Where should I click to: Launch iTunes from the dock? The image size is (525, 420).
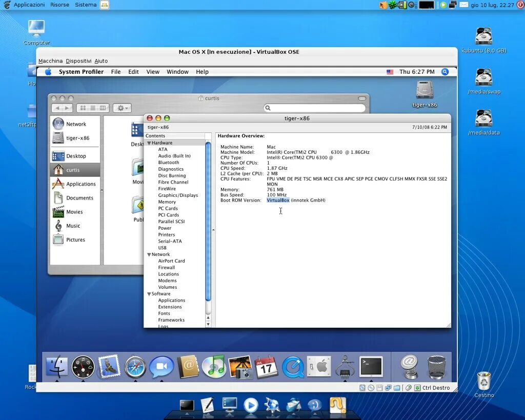click(214, 367)
